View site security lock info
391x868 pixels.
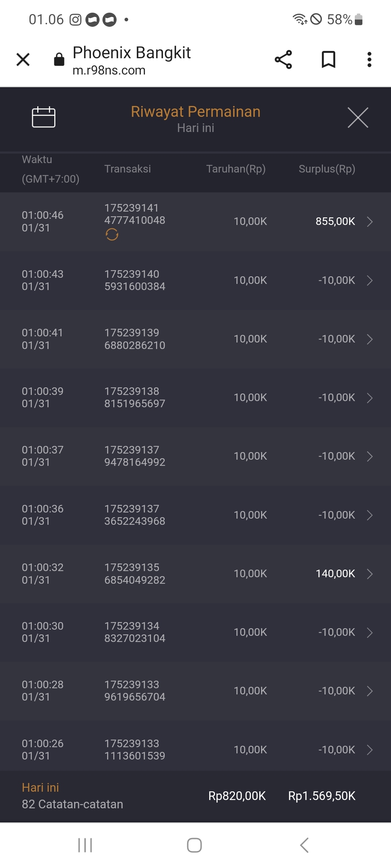pyautogui.click(x=59, y=59)
